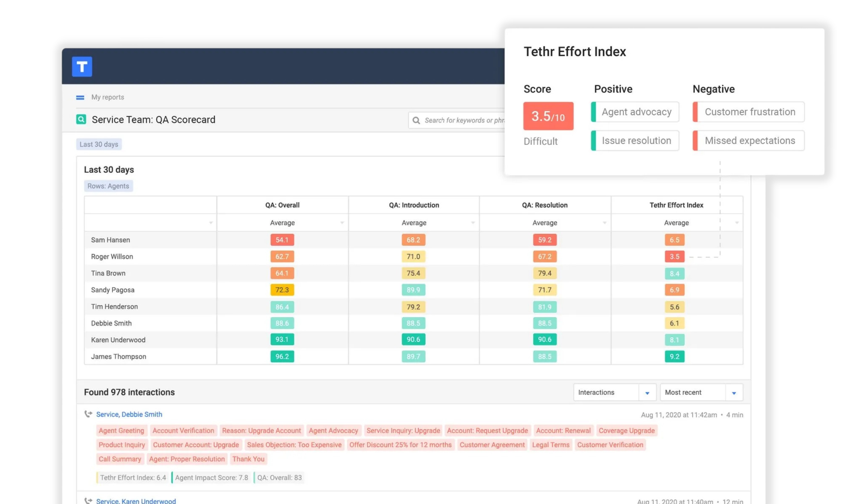864x504 pixels.
Task: Open the Service, Karen Underwood interaction link
Action: click(136, 500)
